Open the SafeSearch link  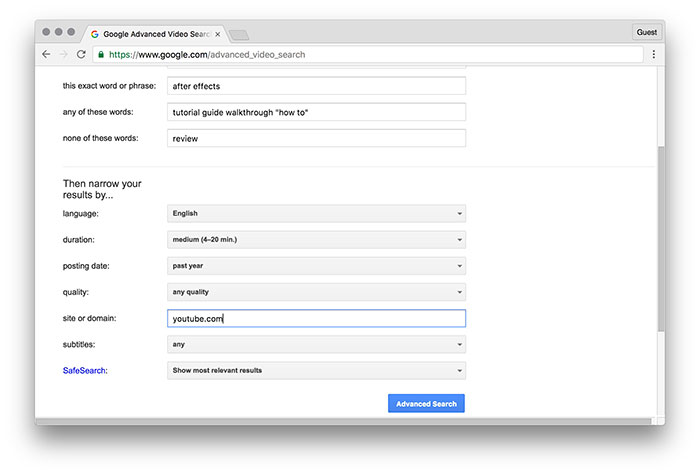coord(85,370)
